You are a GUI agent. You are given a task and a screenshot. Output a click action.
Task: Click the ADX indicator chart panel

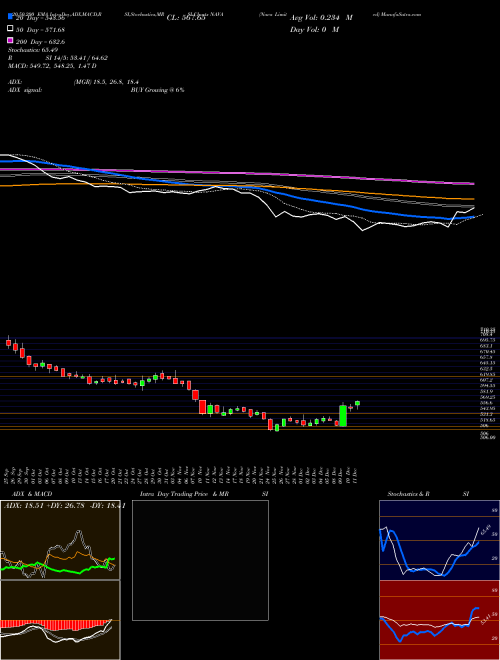60,540
